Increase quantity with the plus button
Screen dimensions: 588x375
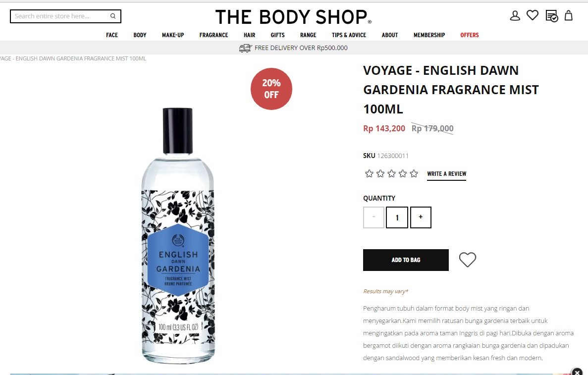click(421, 217)
